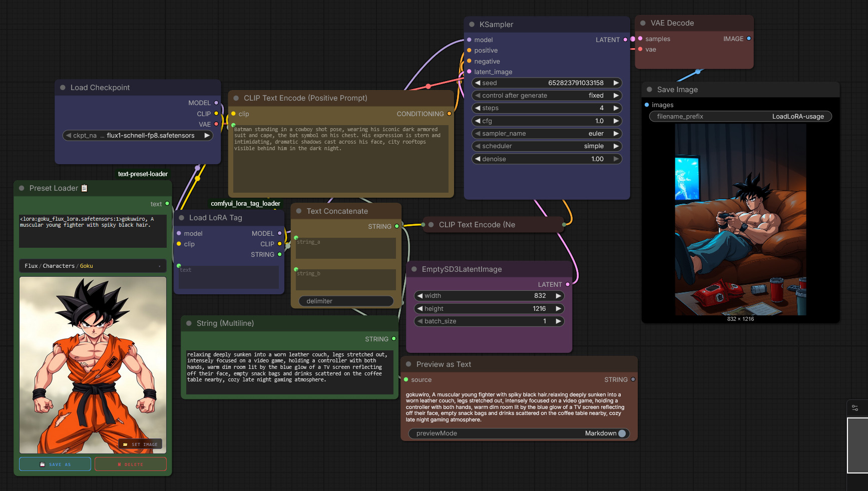Click the SAVE AS button in Preset Loader

pyautogui.click(x=55, y=464)
